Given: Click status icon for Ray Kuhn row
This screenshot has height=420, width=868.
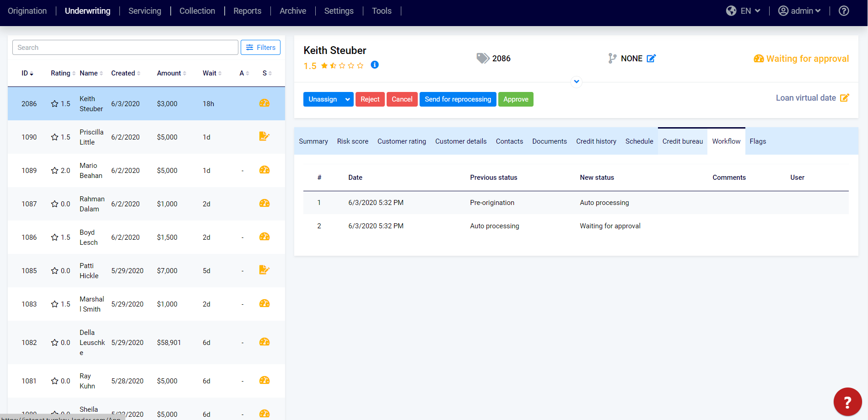Looking at the screenshot, I should 264,380.
